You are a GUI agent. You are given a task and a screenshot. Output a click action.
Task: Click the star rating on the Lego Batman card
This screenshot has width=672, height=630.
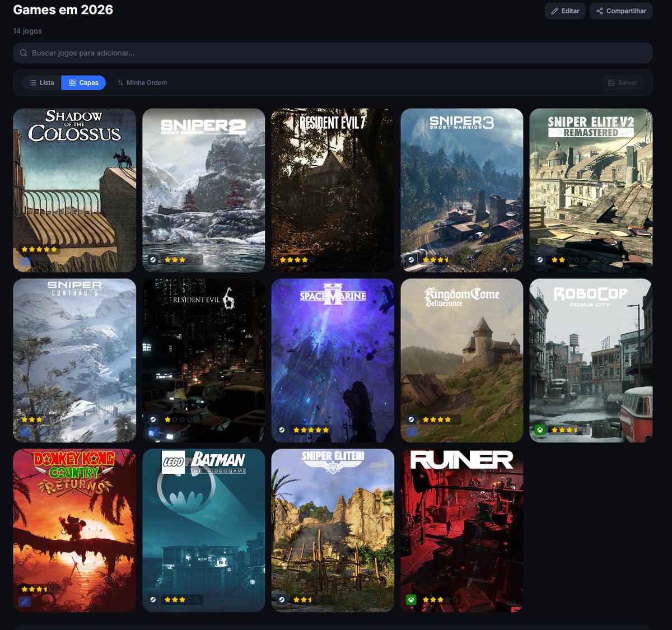182,600
